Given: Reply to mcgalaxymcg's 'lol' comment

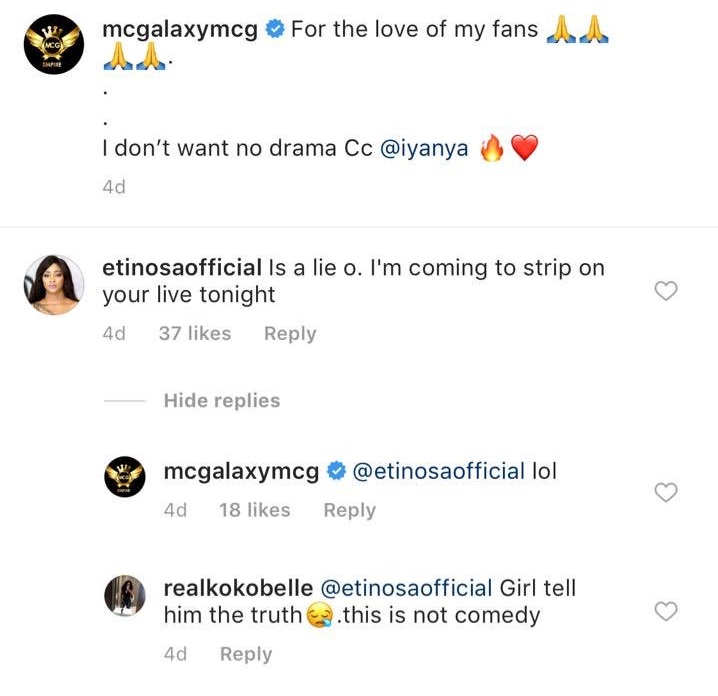Looking at the screenshot, I should pyautogui.click(x=349, y=510).
